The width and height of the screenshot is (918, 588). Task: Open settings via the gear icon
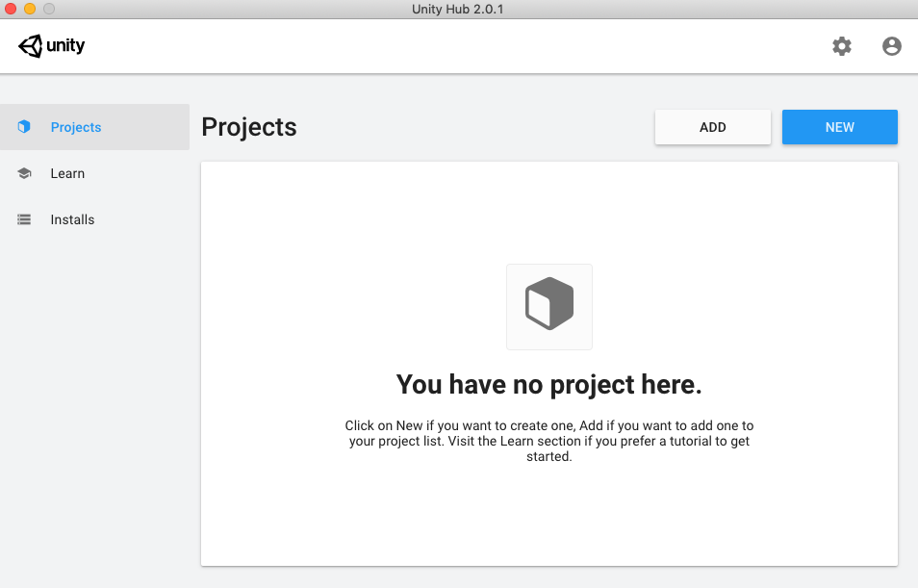tap(842, 46)
